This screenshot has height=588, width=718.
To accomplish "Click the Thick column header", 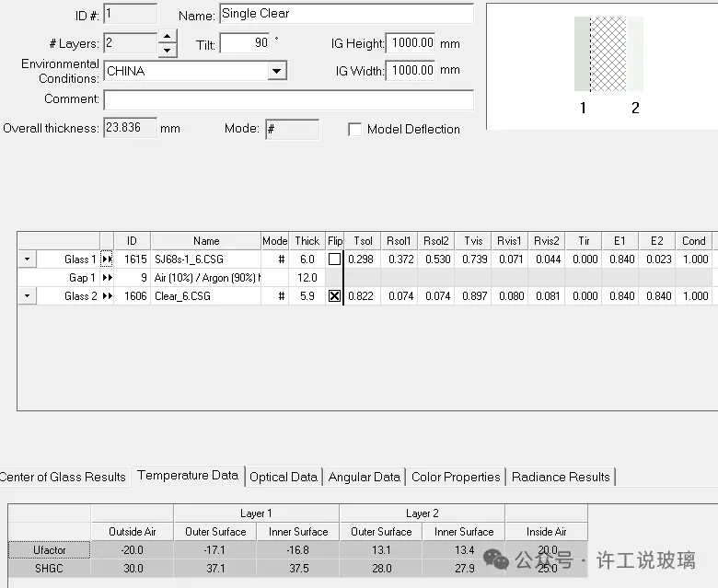I will pyautogui.click(x=307, y=241).
